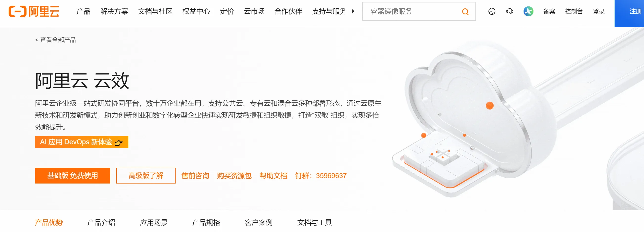Open the 文档与社区 menu
The height and width of the screenshot is (232, 644).
click(155, 11)
